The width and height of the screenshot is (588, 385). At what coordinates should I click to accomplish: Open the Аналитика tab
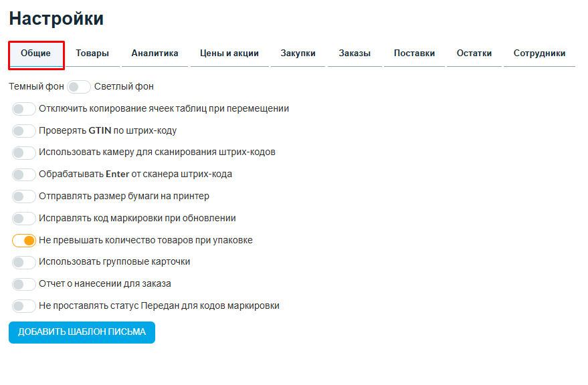point(155,53)
